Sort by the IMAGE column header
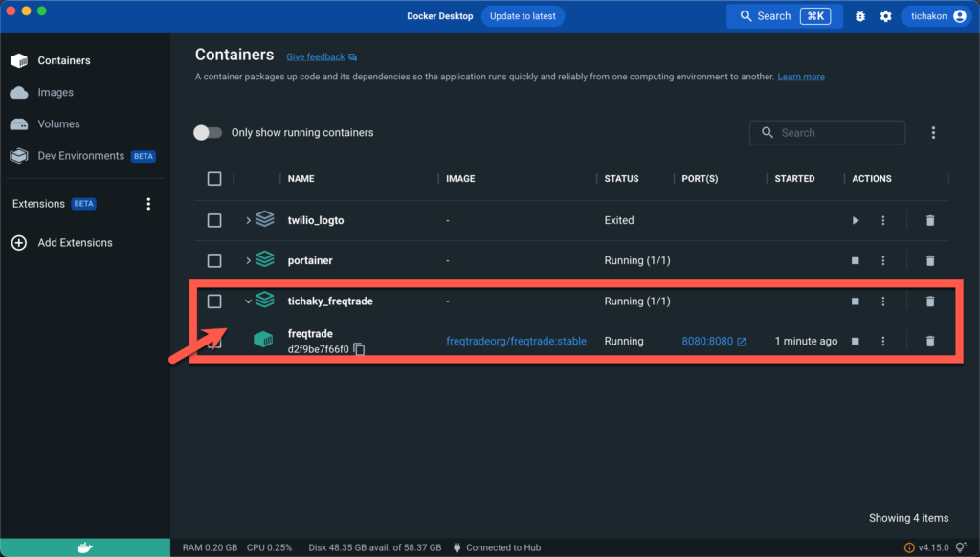The width and height of the screenshot is (980, 557). point(460,179)
